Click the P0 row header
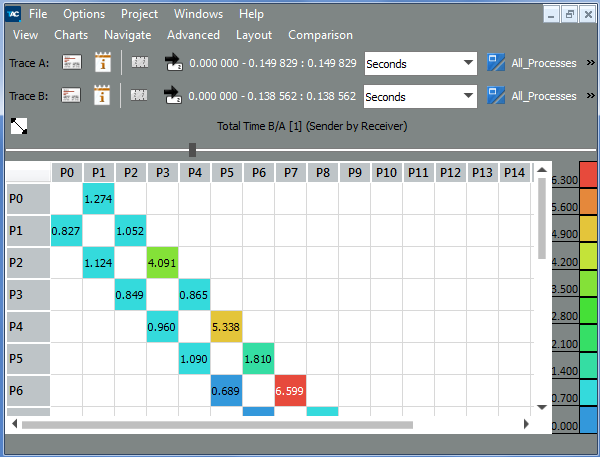 (28, 199)
